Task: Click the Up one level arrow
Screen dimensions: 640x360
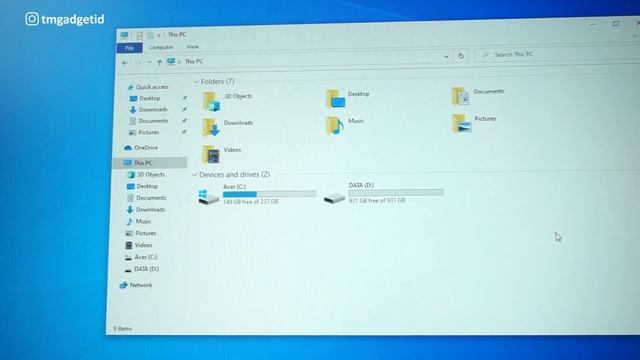Action: click(x=160, y=62)
